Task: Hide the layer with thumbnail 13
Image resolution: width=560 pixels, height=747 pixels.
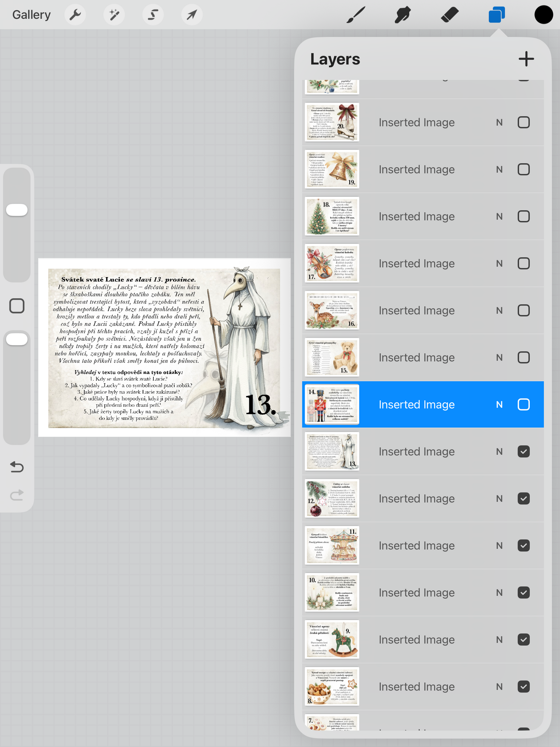Action: (x=523, y=452)
